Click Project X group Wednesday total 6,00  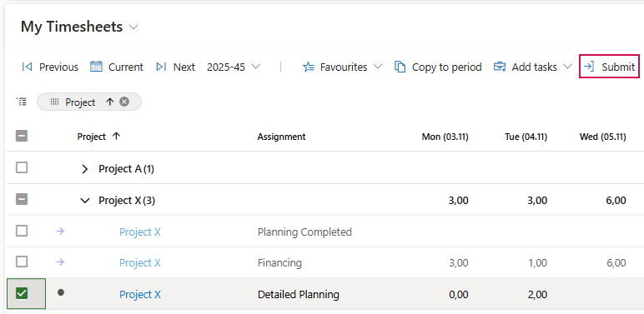pos(616,201)
